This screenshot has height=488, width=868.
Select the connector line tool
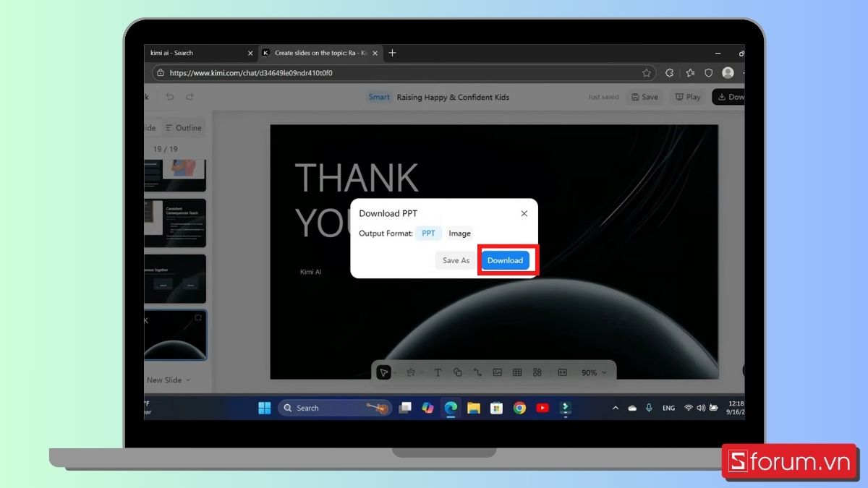477,372
